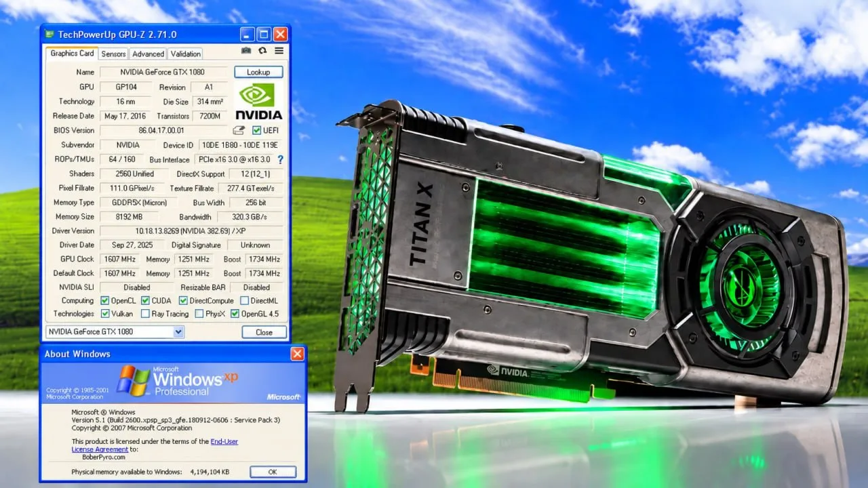868x488 pixels.
Task: Minimize the GPU-Z window
Action: pyautogui.click(x=248, y=35)
